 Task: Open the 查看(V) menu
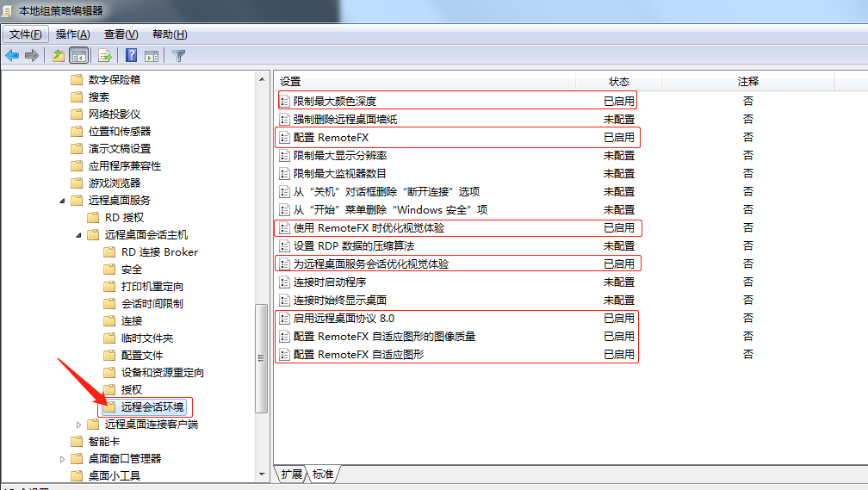point(121,34)
